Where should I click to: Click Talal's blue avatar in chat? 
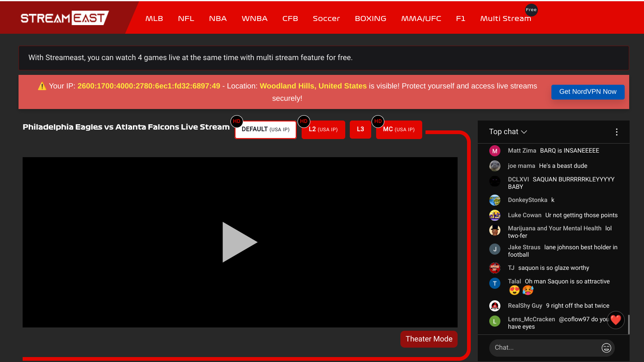pyautogui.click(x=495, y=283)
